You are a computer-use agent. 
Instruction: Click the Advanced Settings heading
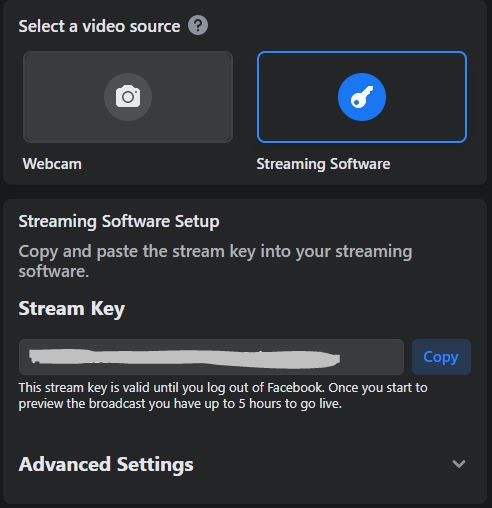coord(106,464)
